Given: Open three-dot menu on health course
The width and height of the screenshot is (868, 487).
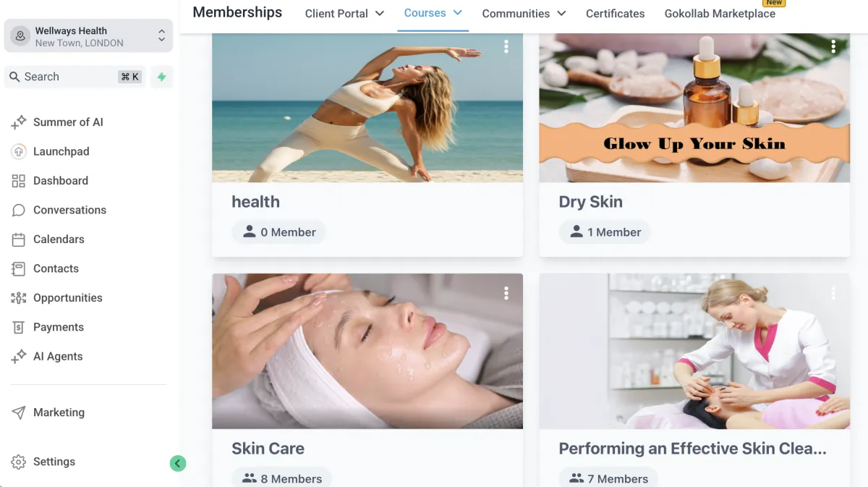Looking at the screenshot, I should pyautogui.click(x=506, y=46).
